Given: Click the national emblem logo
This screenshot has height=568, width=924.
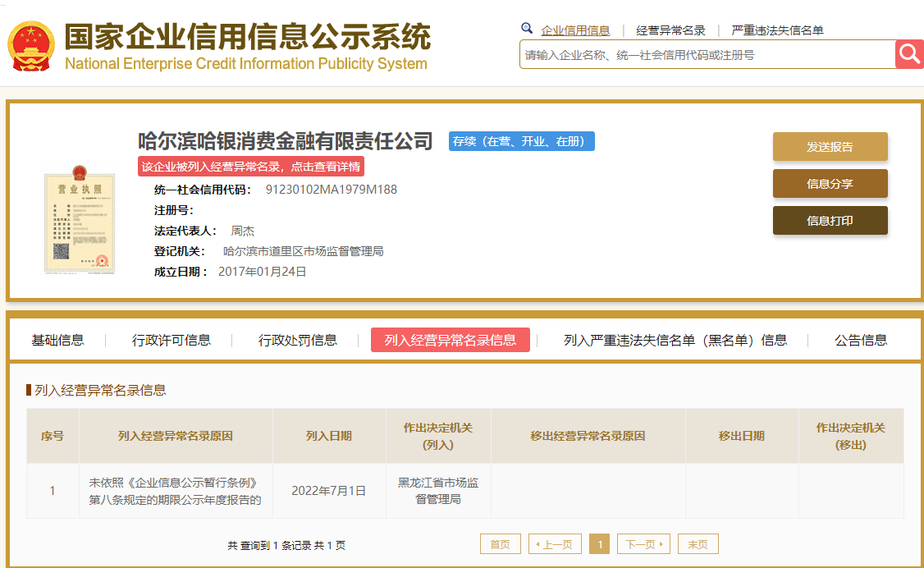Looking at the screenshot, I should click(x=31, y=47).
